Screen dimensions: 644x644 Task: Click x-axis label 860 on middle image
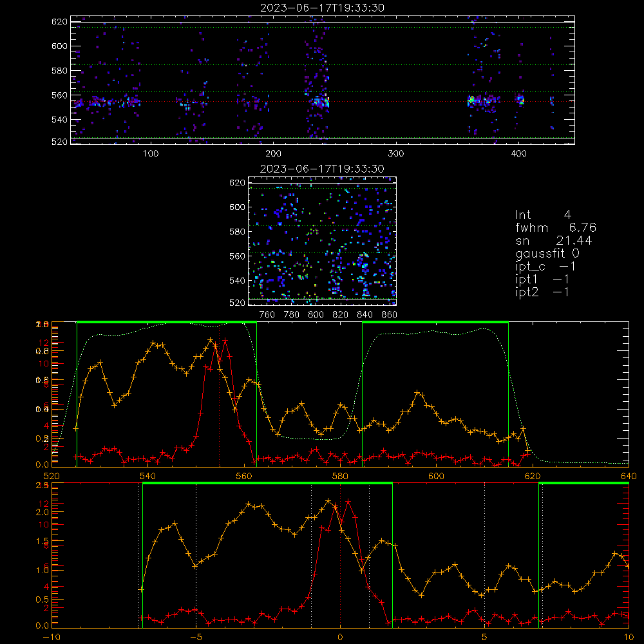[390, 315]
